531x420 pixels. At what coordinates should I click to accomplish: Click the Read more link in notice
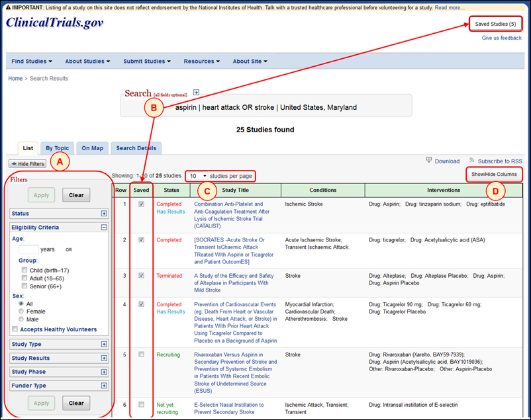(x=450, y=7)
